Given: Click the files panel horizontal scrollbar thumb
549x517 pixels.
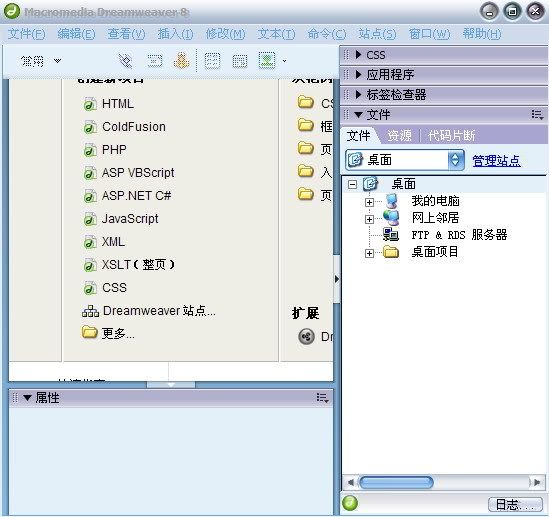Looking at the screenshot, I should click(x=396, y=482).
